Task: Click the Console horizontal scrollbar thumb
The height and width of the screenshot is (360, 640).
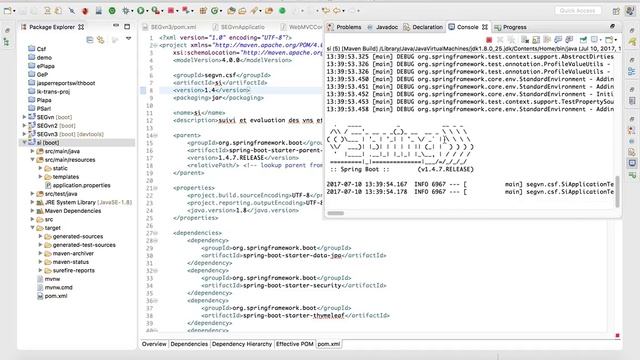Action: (x=336, y=213)
